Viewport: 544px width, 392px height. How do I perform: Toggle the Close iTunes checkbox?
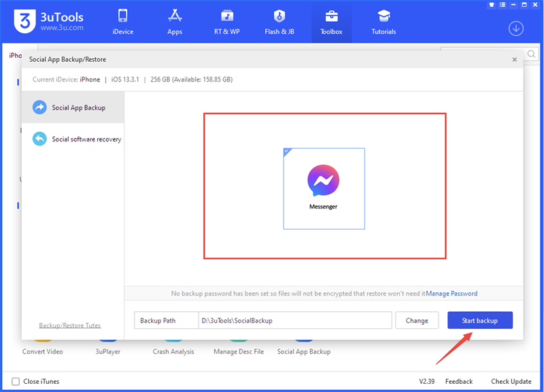pyautogui.click(x=16, y=381)
